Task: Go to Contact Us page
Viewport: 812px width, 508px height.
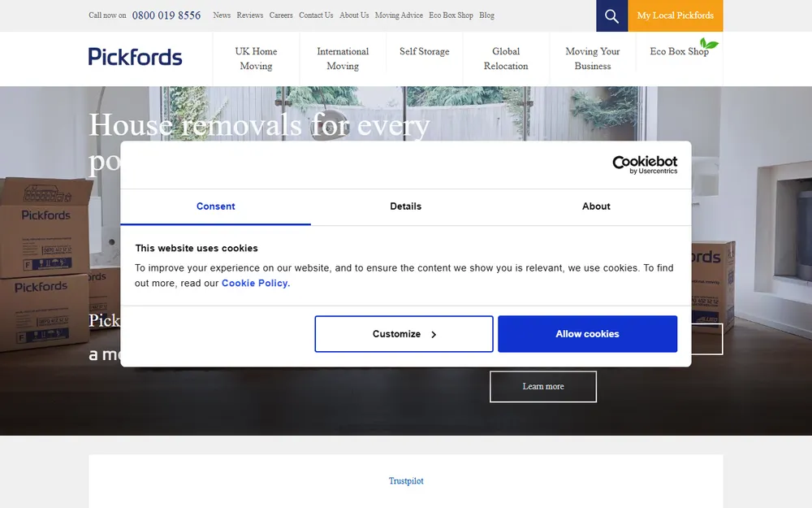Action: [x=316, y=15]
